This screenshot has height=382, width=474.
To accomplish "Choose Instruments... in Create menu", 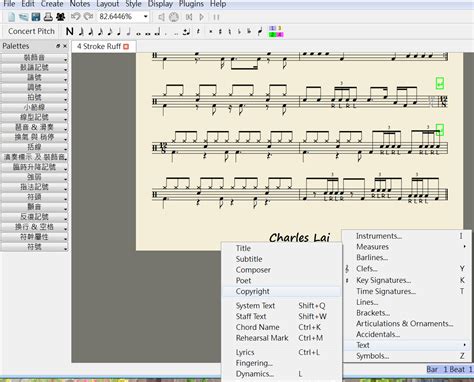I will click(407, 236).
